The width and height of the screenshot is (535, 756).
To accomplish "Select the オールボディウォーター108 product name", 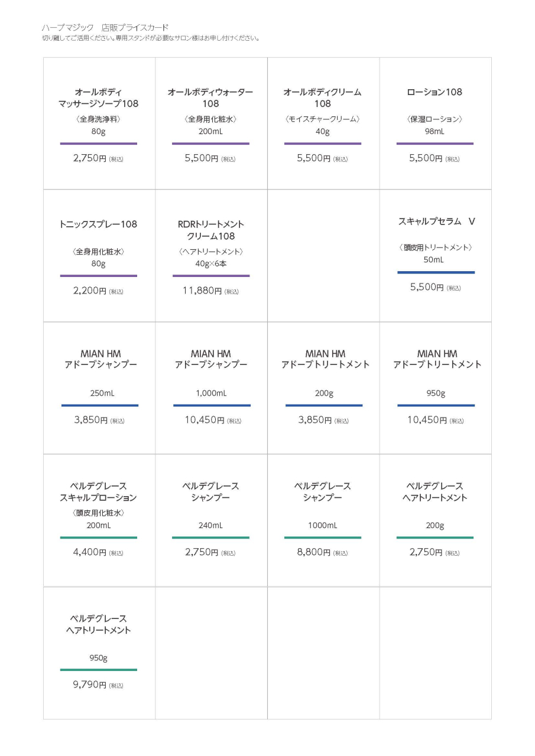I will pyautogui.click(x=210, y=98).
